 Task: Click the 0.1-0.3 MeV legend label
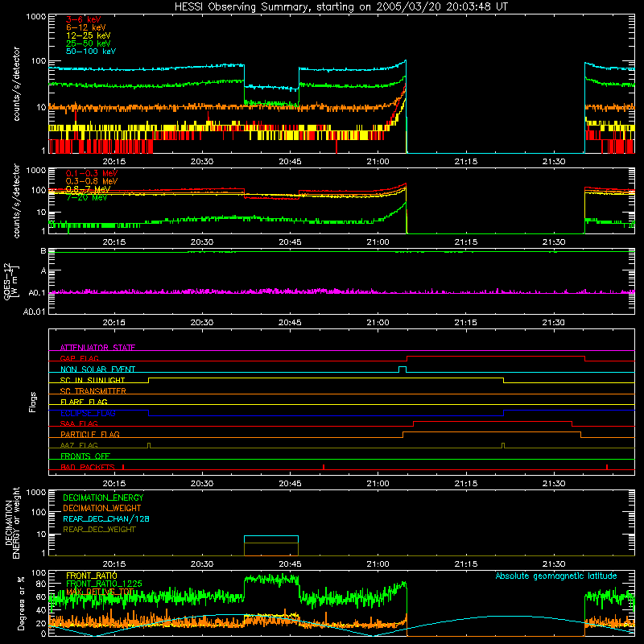click(92, 173)
